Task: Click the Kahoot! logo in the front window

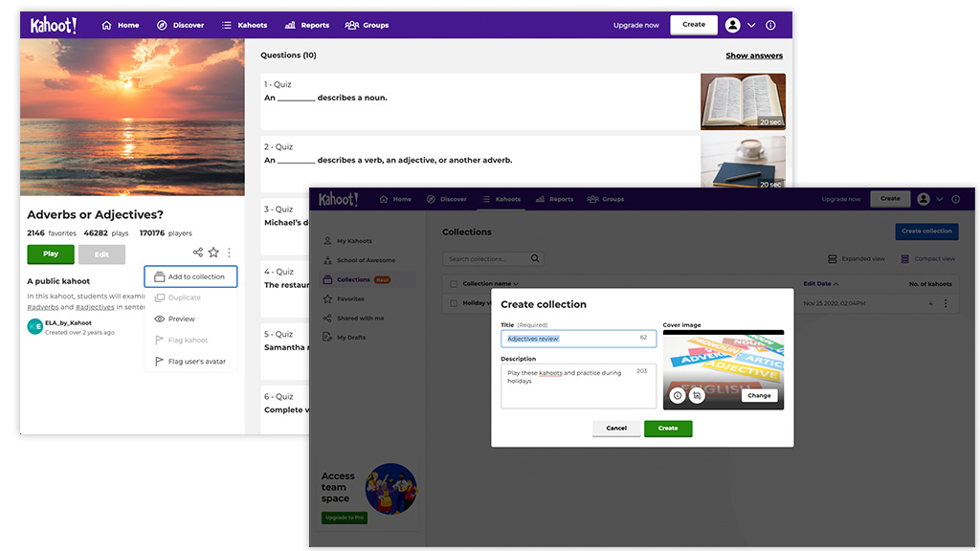Action: (338, 199)
